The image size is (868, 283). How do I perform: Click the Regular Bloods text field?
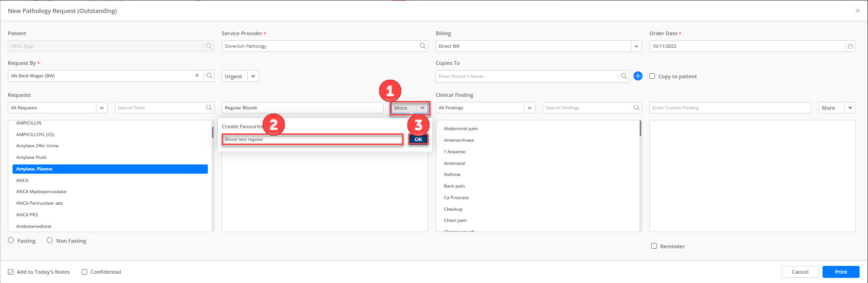click(302, 107)
